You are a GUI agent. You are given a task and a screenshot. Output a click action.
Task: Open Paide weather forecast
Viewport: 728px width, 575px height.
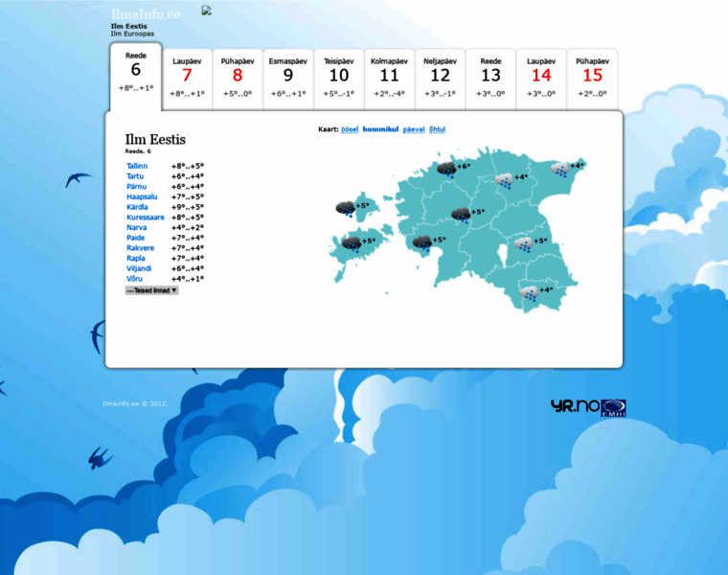pos(136,238)
